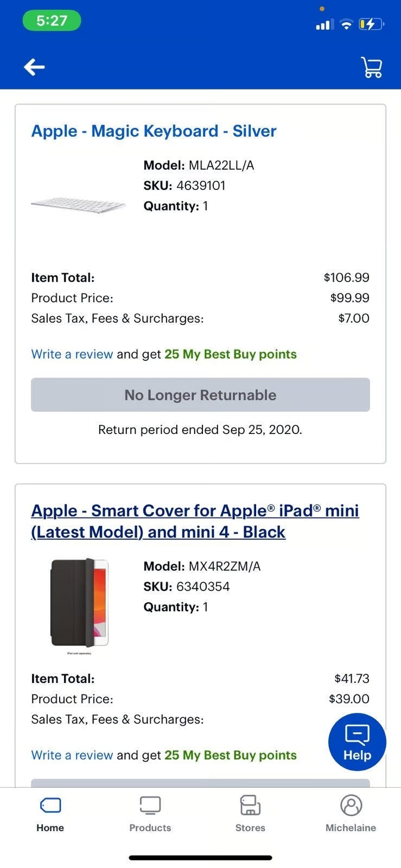Open the Apple Magic Keyboard Silver product page
Image resolution: width=401 pixels, height=868 pixels.
[154, 131]
